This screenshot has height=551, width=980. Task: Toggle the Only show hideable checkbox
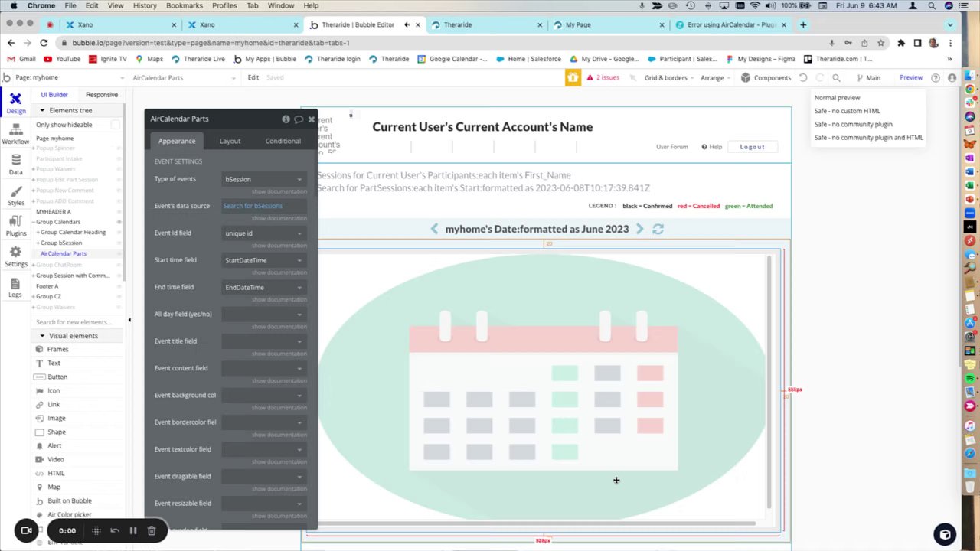coord(115,125)
